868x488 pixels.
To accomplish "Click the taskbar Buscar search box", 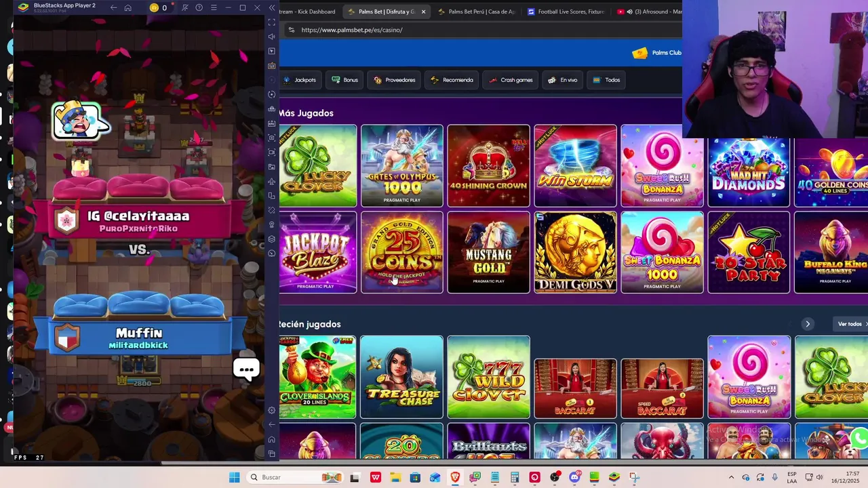I will pos(295,477).
